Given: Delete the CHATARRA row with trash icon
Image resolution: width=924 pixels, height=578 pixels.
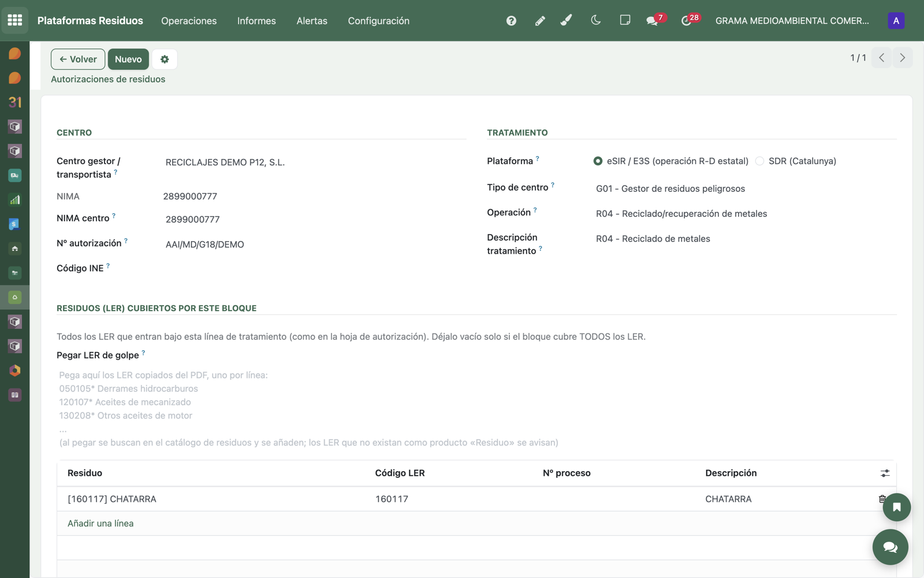Looking at the screenshot, I should [882, 499].
